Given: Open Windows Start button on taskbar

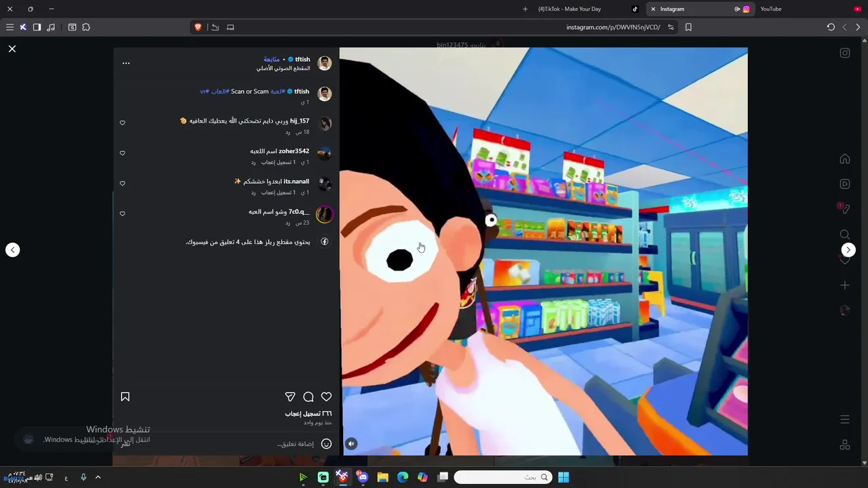Looking at the screenshot, I should [x=564, y=477].
